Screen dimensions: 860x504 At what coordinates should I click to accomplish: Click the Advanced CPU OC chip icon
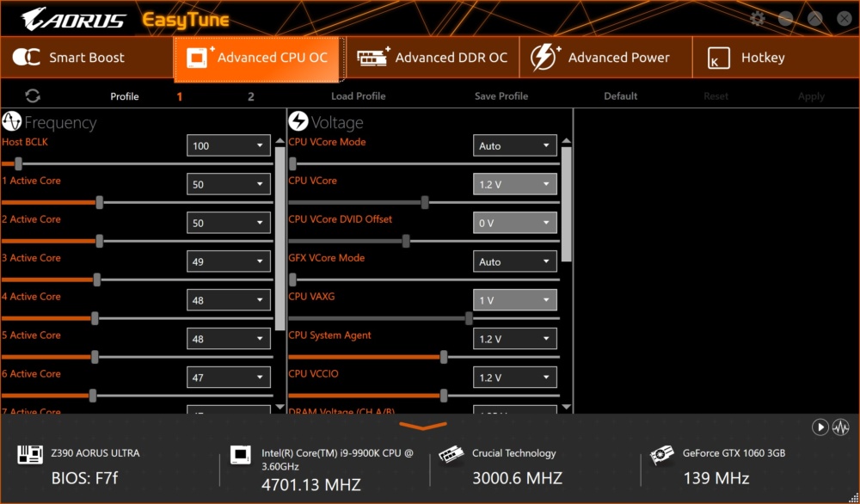pos(200,57)
